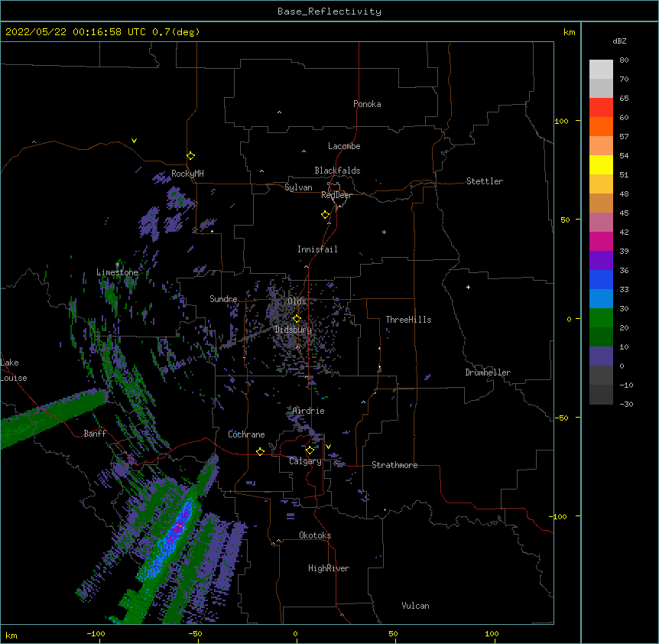Click the 80 value on the dBZ scale
The image size is (659, 644).
click(x=624, y=60)
